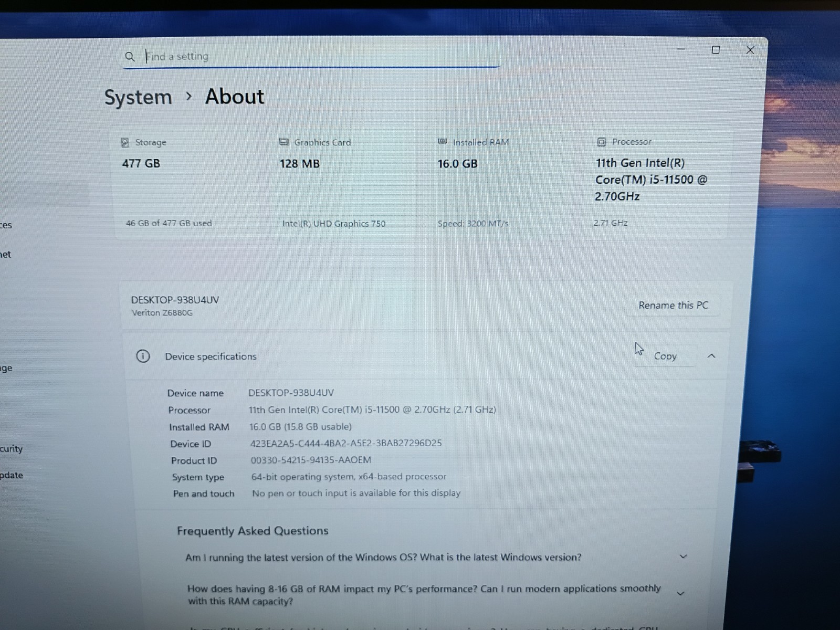Click the info icon beside Device specifications
This screenshot has width=840, height=630.
coord(143,356)
